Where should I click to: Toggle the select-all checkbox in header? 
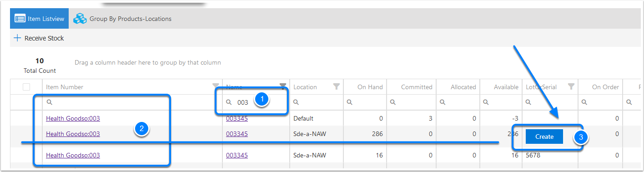[x=26, y=87]
